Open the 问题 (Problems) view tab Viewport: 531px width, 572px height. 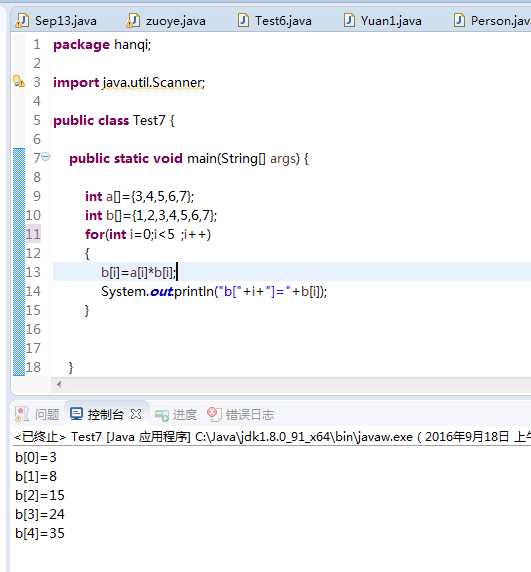click(38, 414)
